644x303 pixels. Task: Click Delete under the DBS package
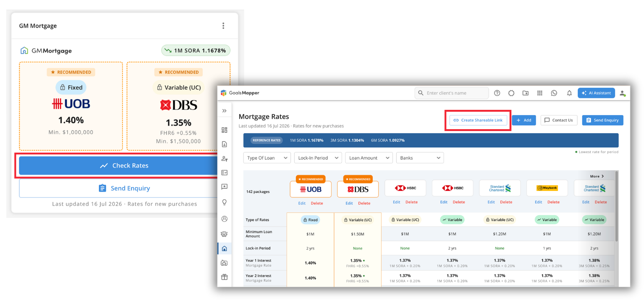(364, 203)
